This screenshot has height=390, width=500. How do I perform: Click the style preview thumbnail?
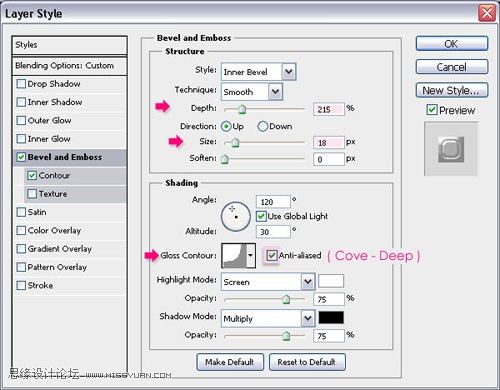[x=451, y=149]
